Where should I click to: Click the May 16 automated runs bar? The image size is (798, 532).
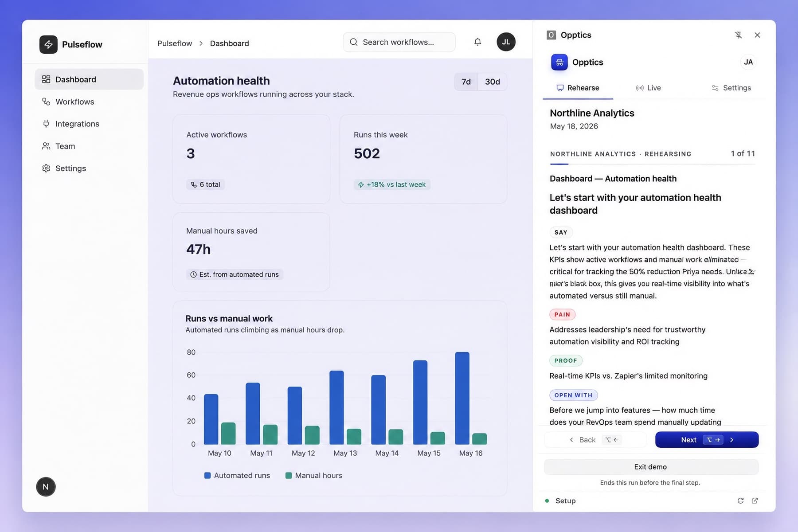pyautogui.click(x=462, y=398)
